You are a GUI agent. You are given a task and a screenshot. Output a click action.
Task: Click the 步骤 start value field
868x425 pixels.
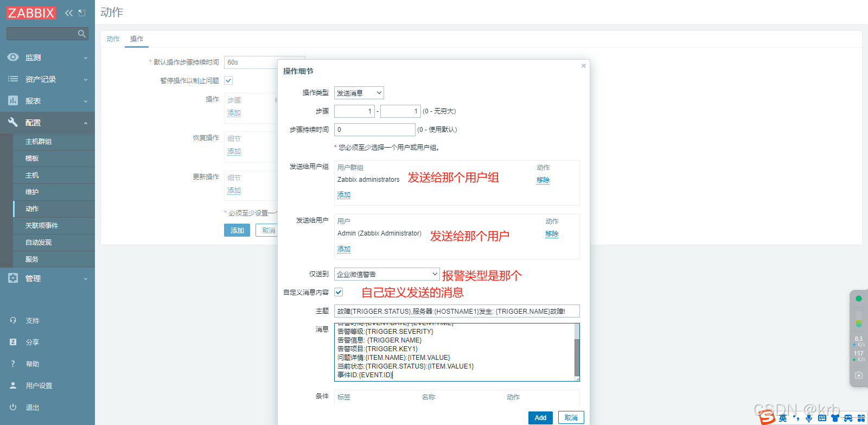click(x=354, y=111)
